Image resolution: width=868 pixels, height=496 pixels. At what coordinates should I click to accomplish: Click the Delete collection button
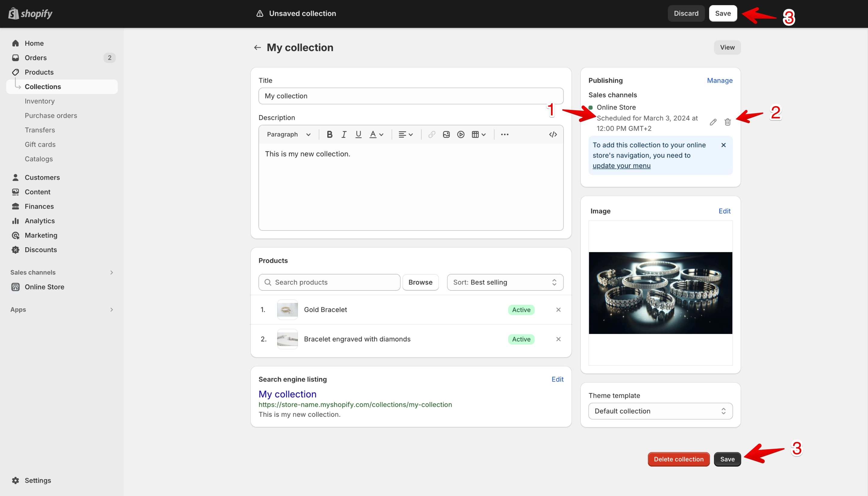(678, 459)
